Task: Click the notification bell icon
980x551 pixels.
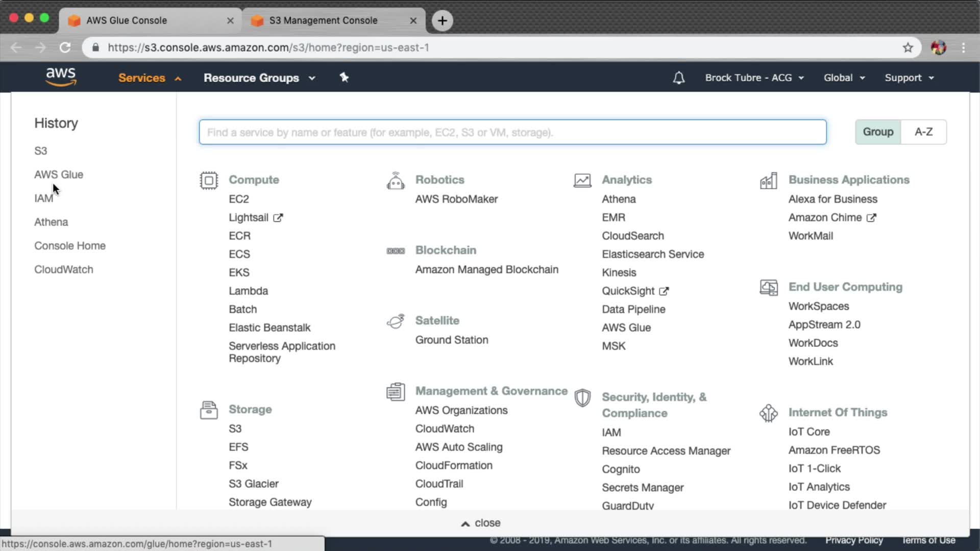Action: point(678,78)
